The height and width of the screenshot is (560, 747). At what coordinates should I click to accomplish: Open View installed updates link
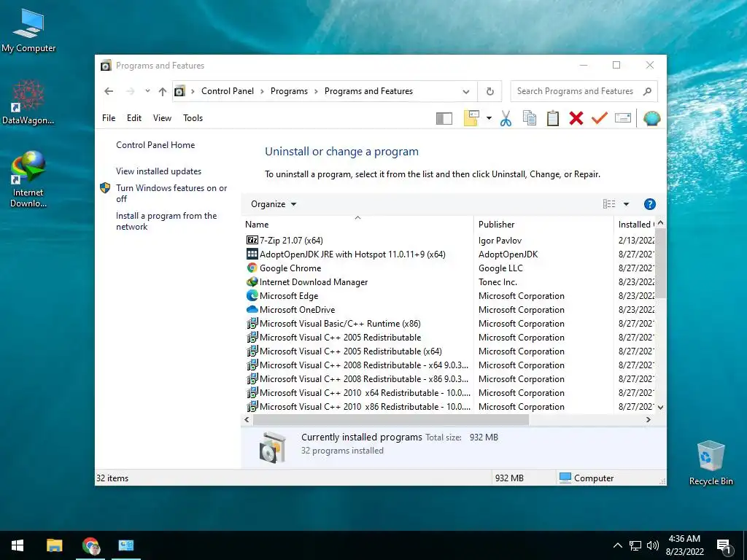click(x=158, y=171)
